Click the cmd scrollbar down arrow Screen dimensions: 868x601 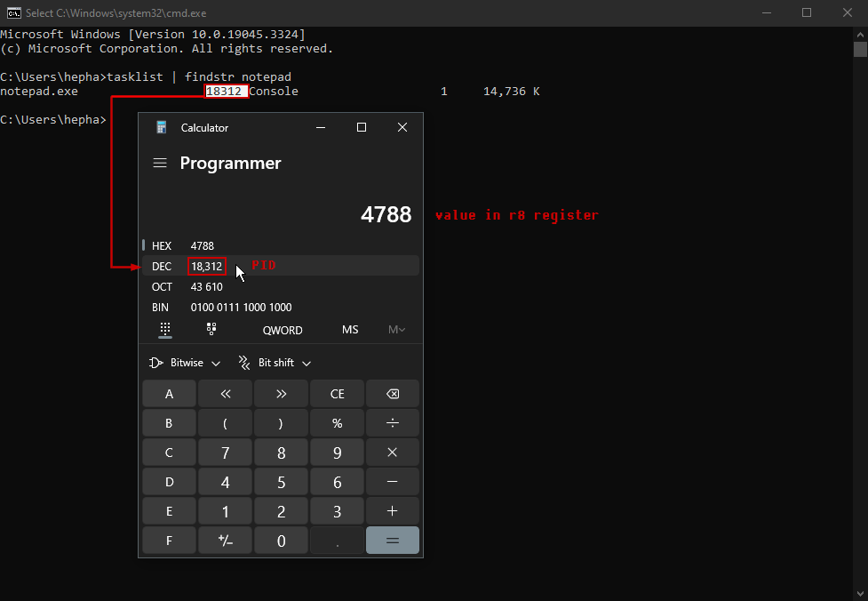[x=860, y=595]
